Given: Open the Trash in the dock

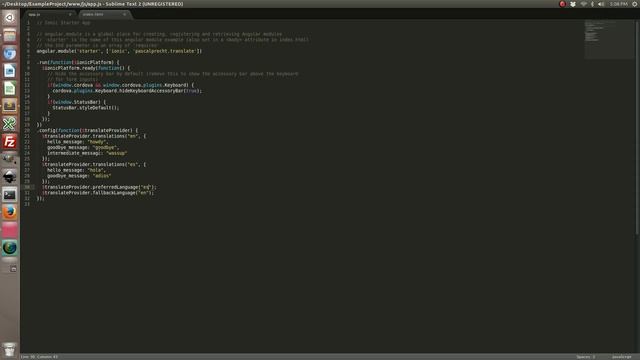Looking at the screenshot, I should (x=9, y=350).
